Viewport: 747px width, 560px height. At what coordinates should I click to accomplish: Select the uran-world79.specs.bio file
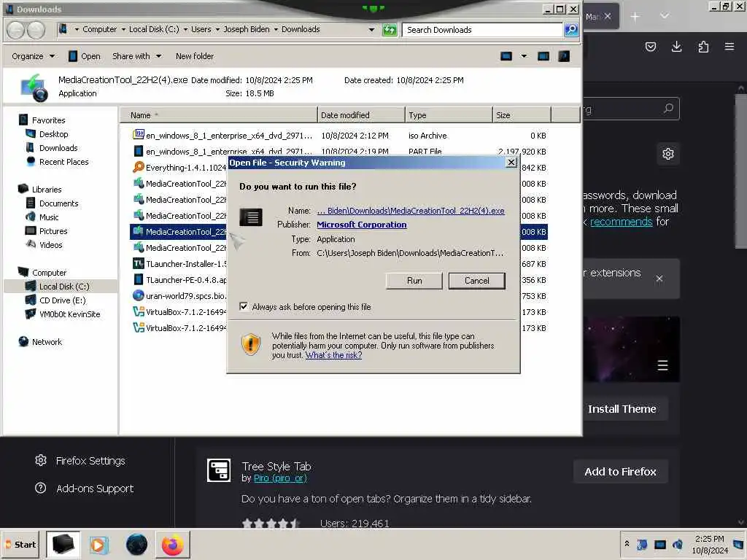(179, 296)
